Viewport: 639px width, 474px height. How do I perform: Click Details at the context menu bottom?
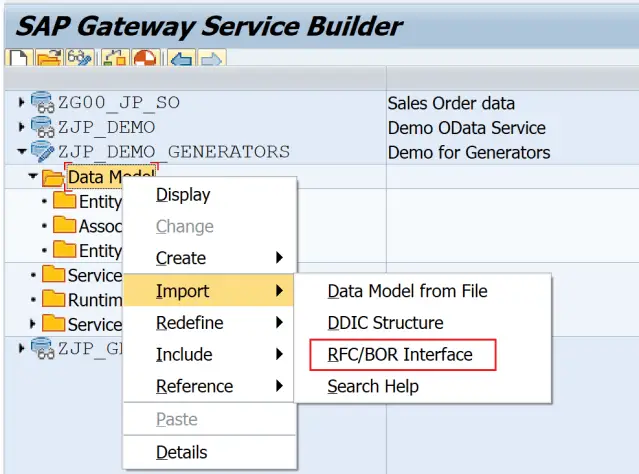[181, 453]
